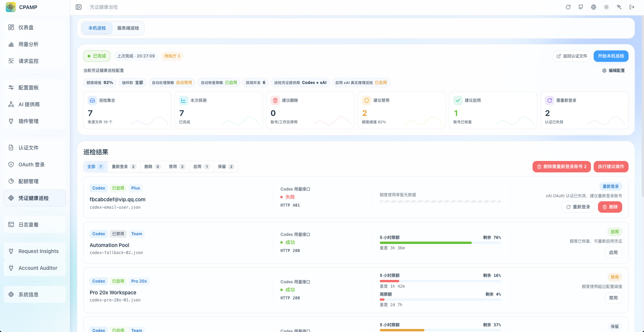Open the language globe icon
The width and height of the screenshot is (644, 332).
pyautogui.click(x=594, y=7)
